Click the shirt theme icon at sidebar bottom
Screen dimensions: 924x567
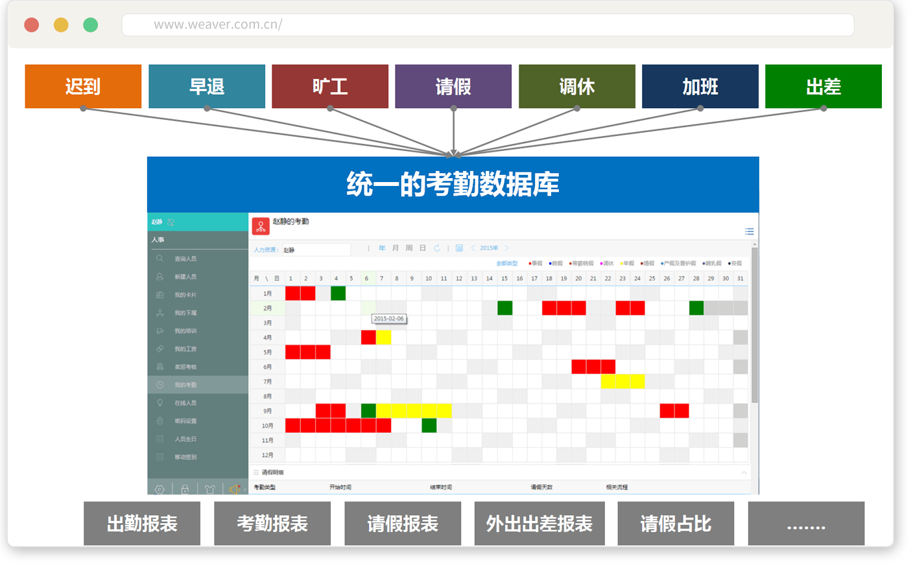pos(209,489)
